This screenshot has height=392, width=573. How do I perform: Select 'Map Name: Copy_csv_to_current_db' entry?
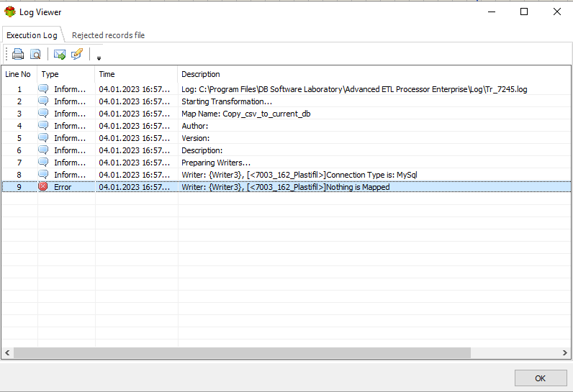tap(246, 114)
